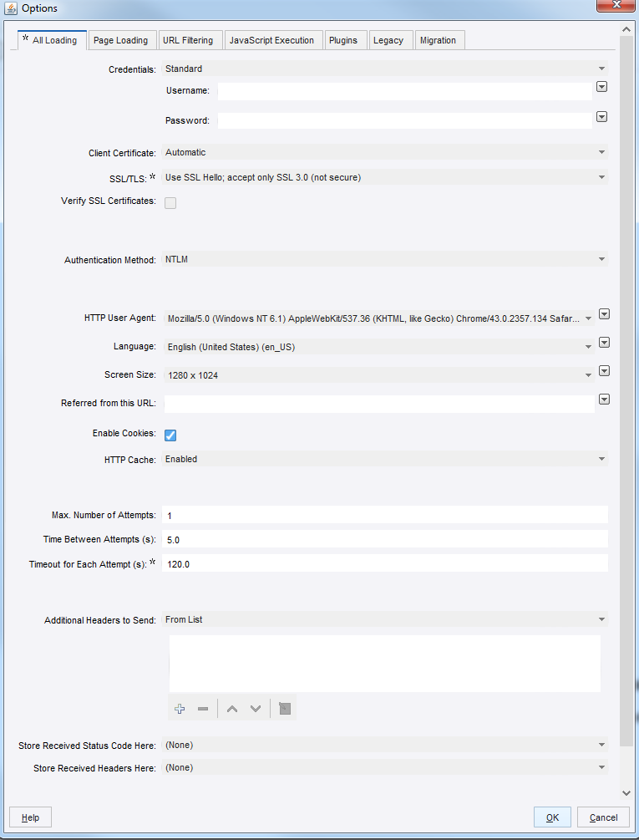Viewport: 639px width, 840px height.
Task: Click the move header down arrow
Action: tap(256, 709)
